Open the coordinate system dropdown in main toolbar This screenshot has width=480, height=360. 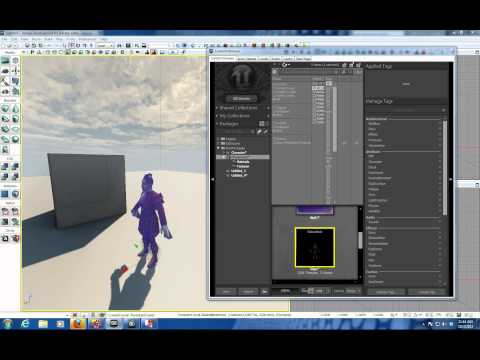click(x=105, y=45)
